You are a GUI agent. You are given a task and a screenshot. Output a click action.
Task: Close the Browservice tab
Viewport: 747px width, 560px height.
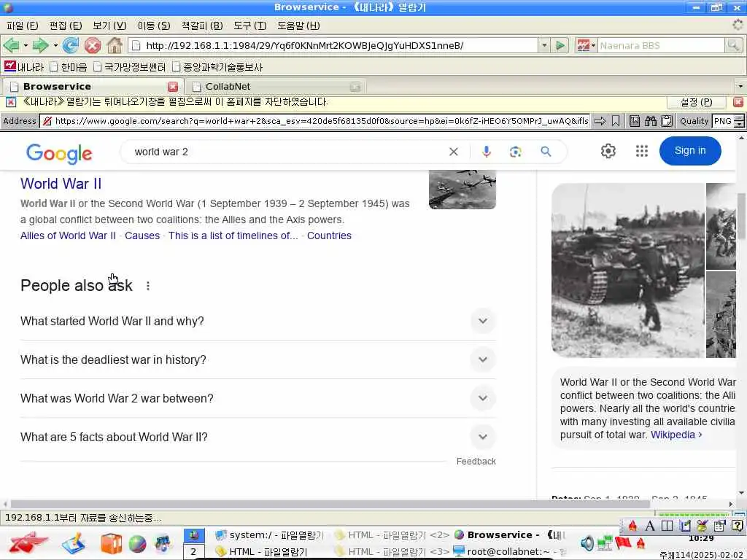click(173, 87)
